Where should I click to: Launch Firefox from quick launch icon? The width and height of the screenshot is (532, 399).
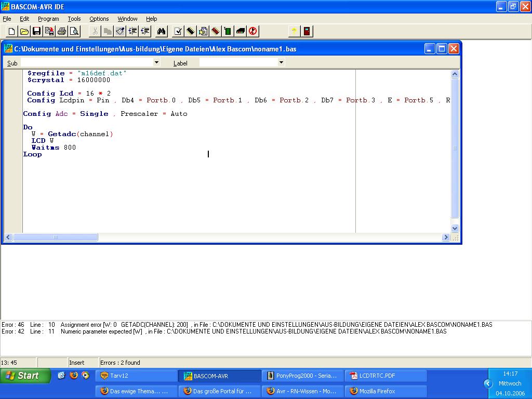click(x=74, y=375)
